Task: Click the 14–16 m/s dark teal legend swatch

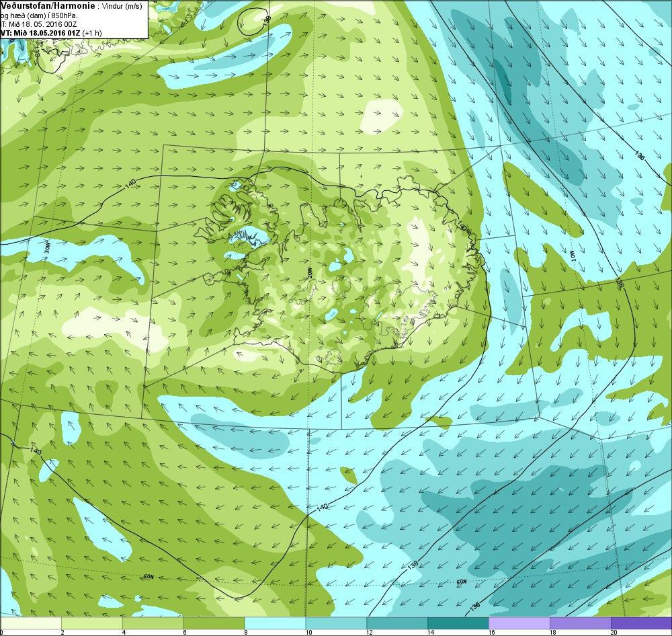Action: click(x=458, y=623)
